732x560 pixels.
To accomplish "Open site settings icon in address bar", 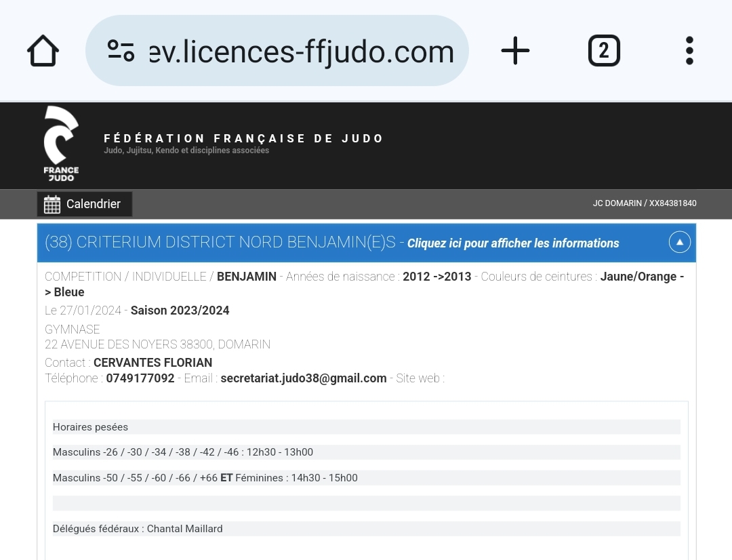I will [121, 51].
